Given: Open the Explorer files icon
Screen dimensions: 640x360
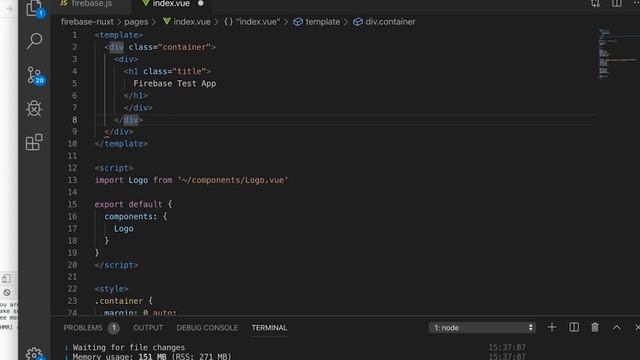Looking at the screenshot, I should coord(34,8).
